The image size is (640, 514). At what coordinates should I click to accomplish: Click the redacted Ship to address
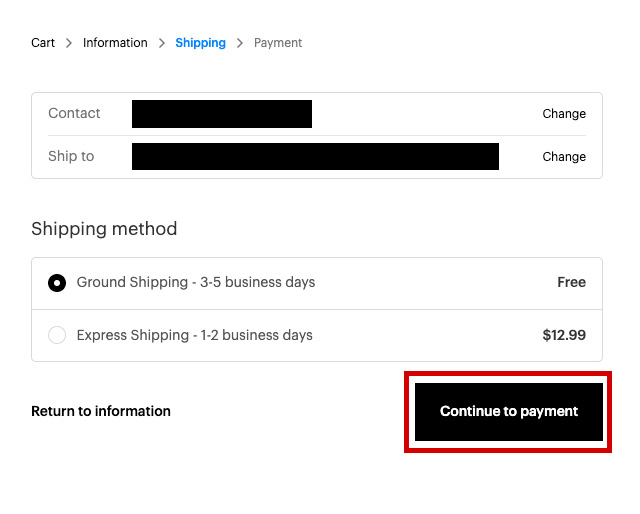coord(315,157)
